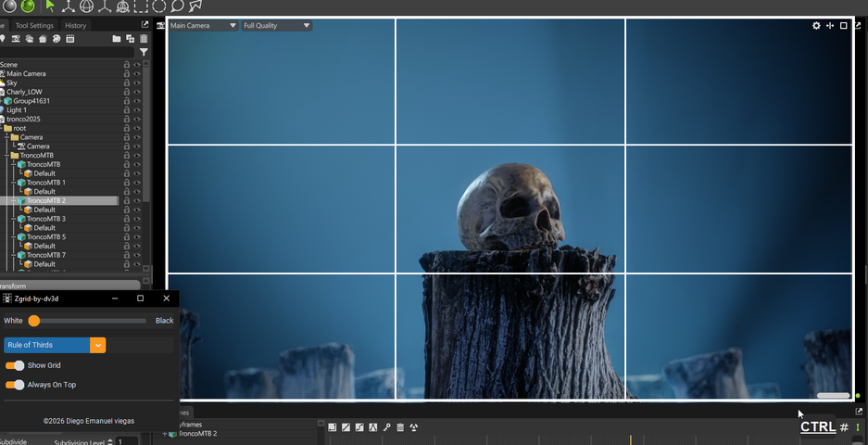The height and width of the screenshot is (445, 868).
Task: Toggle the Always On Top switch
Action: pos(15,385)
